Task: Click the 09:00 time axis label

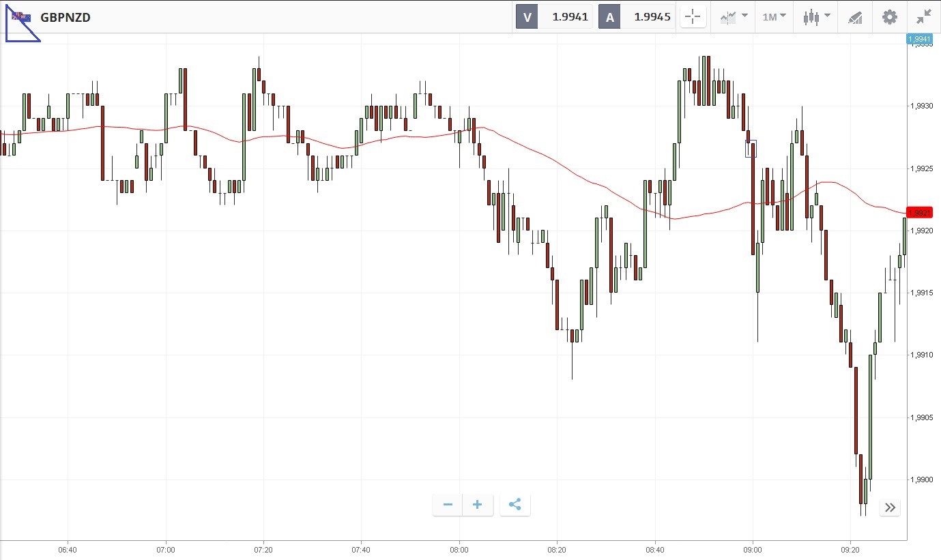Action: pos(753,550)
